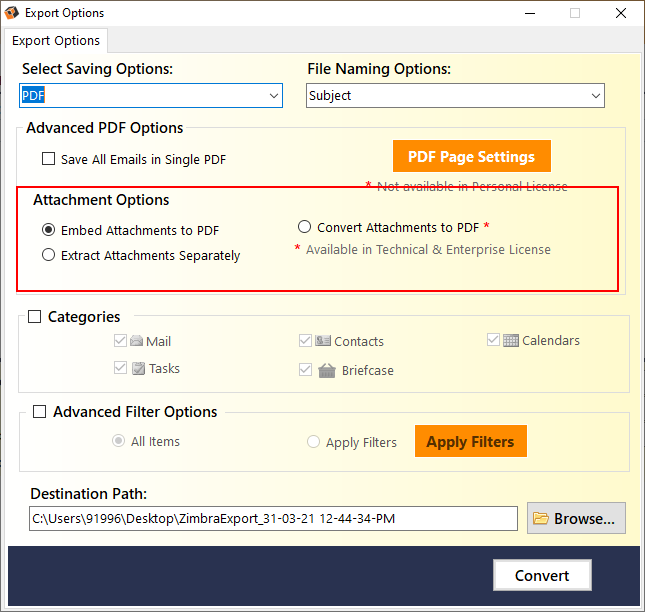This screenshot has height=612, width=645.
Task: Click the orange Apply Filters button
Action: pyautogui.click(x=471, y=441)
